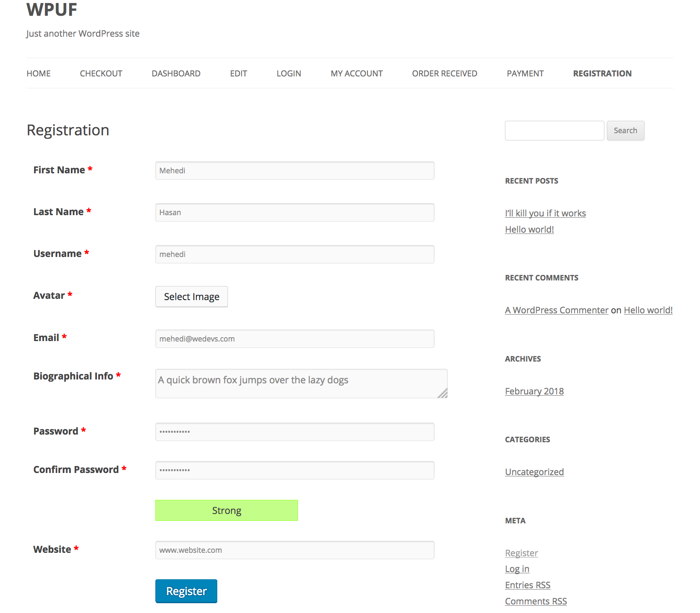Click the ARCHIVES widget heading
Screen dimensions: 700x613
click(523, 359)
